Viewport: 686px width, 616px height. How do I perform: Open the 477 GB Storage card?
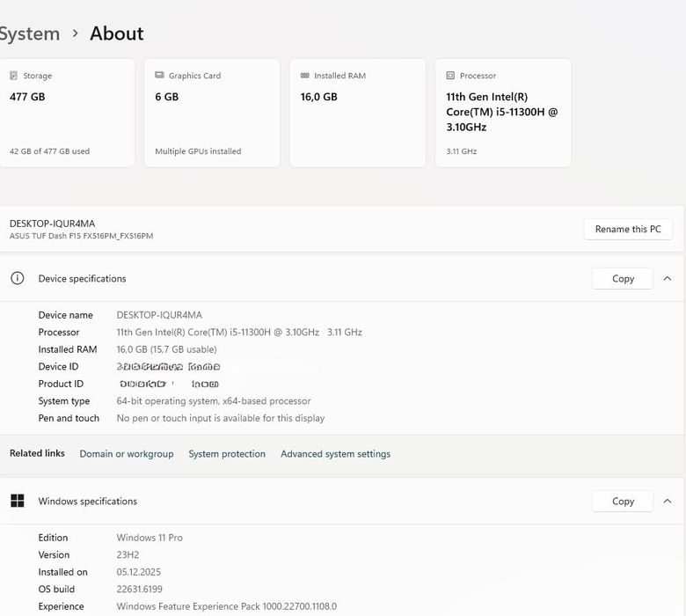click(x=67, y=113)
